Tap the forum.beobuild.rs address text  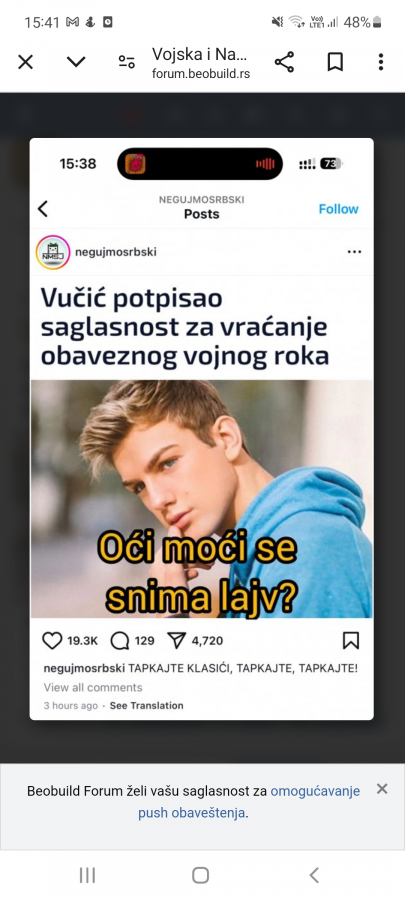click(x=201, y=74)
